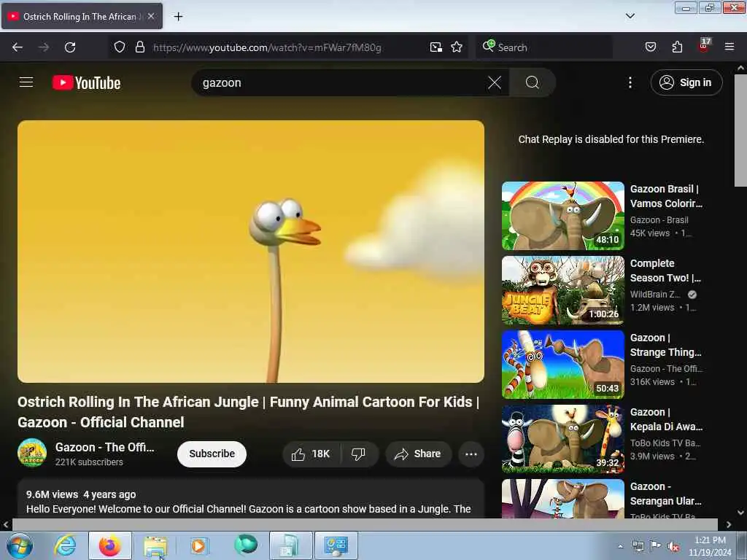Open the Action Center flag icon

[656, 545]
